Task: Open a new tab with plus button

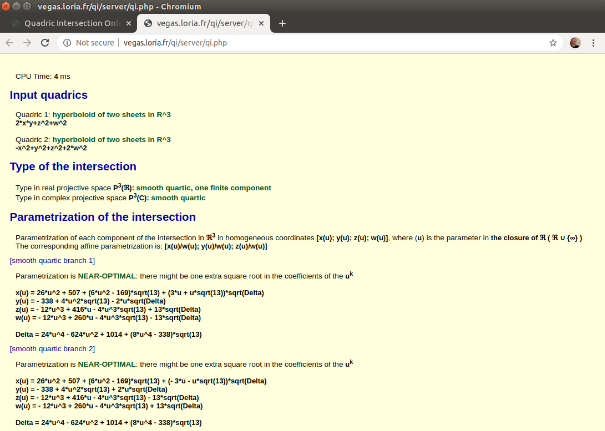Action: coord(282,23)
